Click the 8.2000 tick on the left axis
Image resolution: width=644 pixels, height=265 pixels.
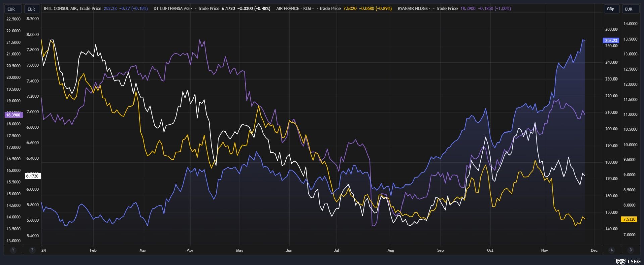tap(33, 19)
